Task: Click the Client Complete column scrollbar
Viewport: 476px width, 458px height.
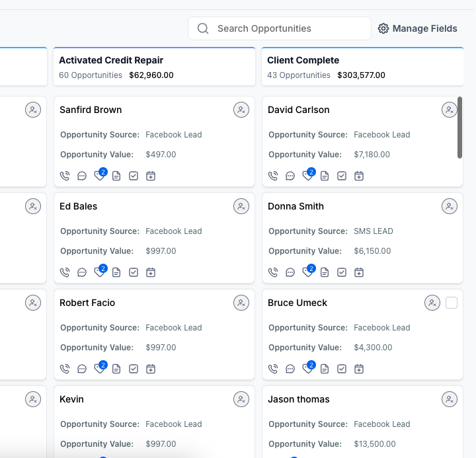Action: (459, 128)
